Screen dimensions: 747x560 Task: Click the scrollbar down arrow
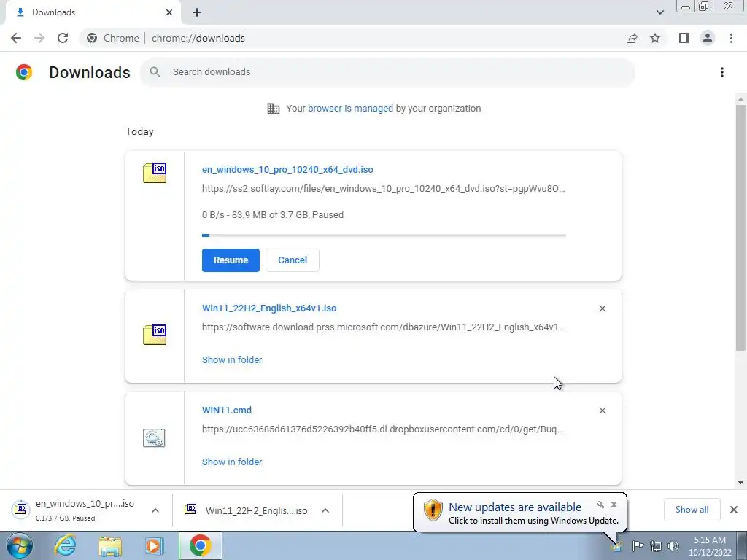click(x=740, y=483)
